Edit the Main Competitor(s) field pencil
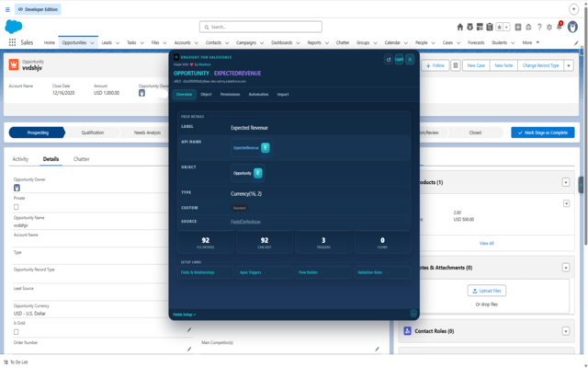Screen dimensions: 588x368 click(377, 349)
